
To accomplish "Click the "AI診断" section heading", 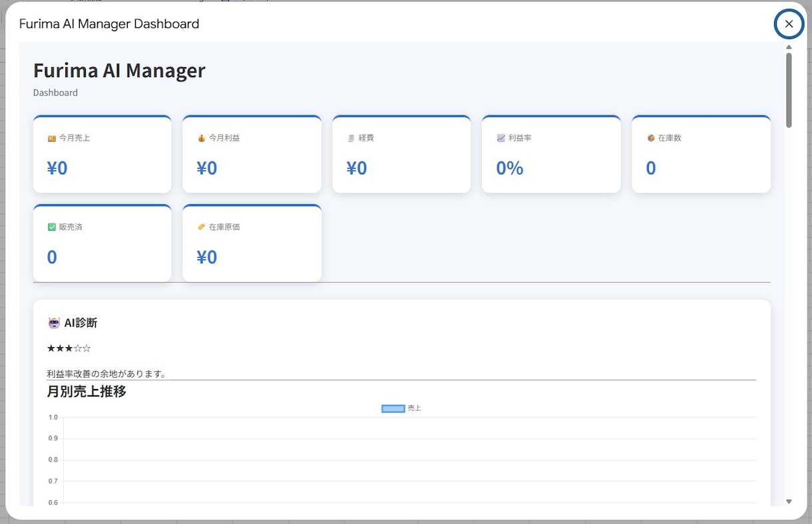I will point(81,323).
